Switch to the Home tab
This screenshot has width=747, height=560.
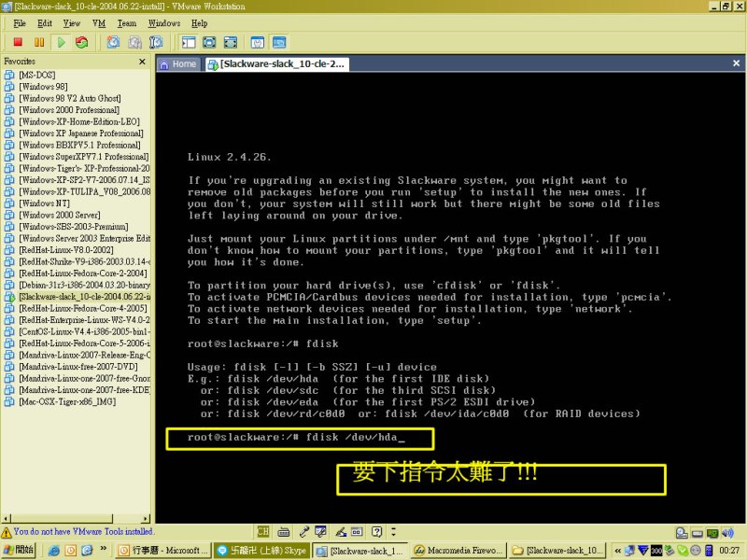pyautogui.click(x=178, y=64)
